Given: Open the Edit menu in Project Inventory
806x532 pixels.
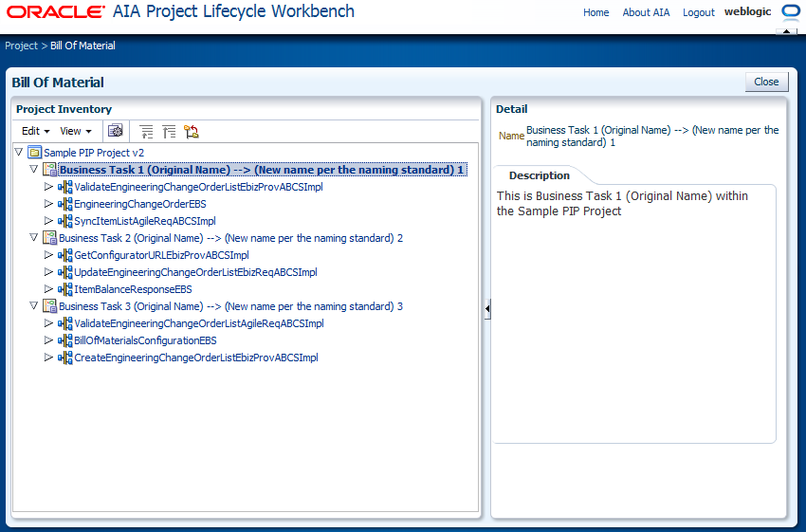Looking at the screenshot, I should (x=35, y=131).
